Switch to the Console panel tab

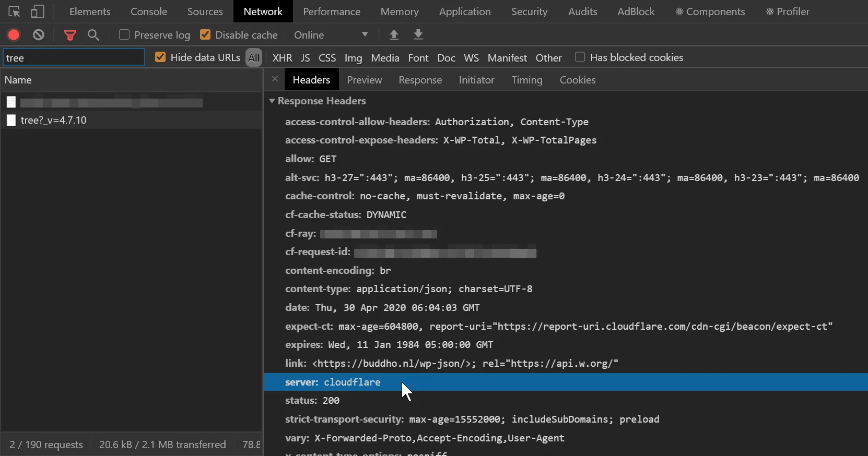pyautogui.click(x=149, y=11)
